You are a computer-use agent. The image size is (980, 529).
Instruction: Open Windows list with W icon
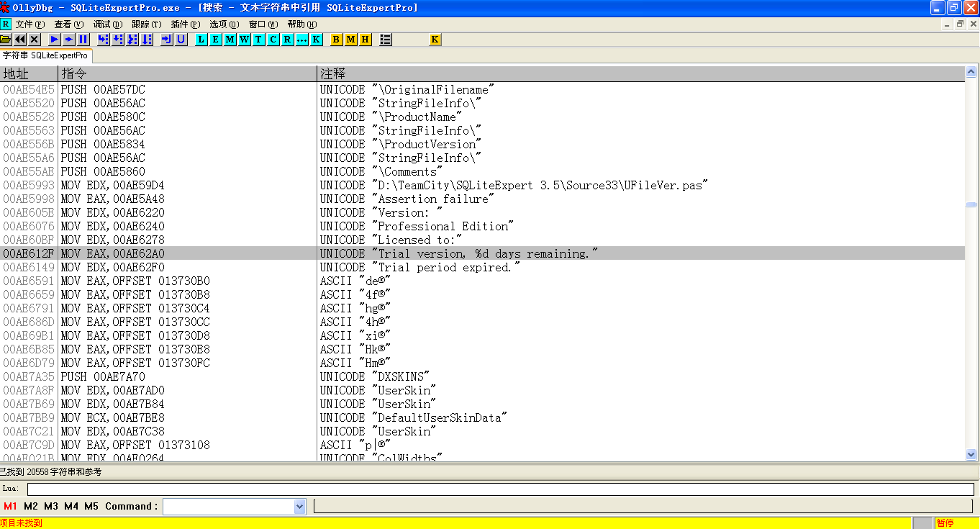click(245, 40)
